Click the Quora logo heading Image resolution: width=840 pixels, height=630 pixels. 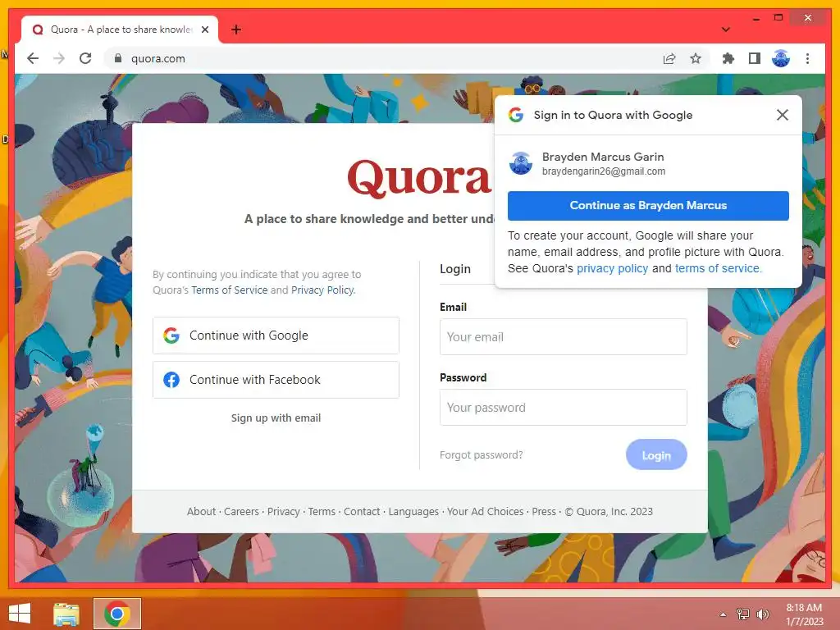coord(419,178)
